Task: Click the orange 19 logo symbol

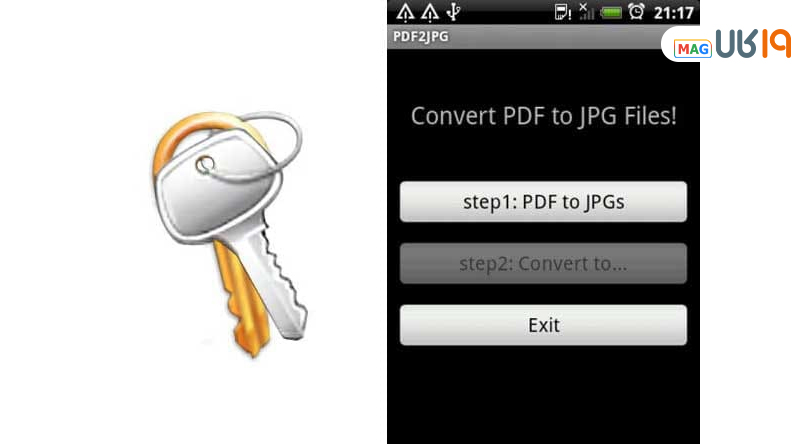Action: pyautogui.click(x=776, y=43)
